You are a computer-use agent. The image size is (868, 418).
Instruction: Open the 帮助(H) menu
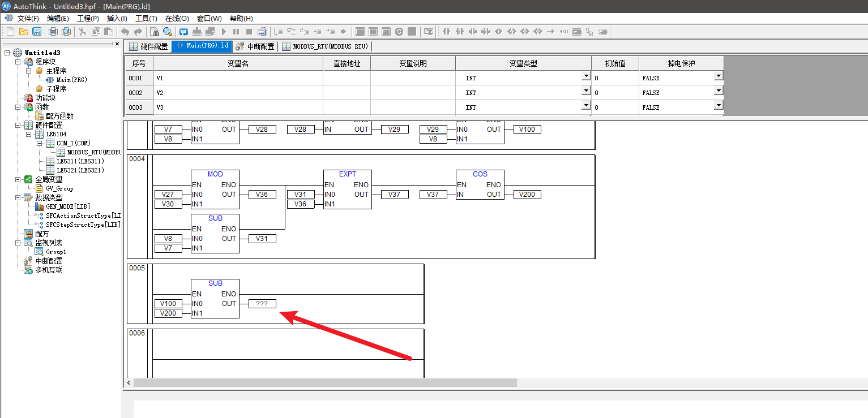(241, 19)
